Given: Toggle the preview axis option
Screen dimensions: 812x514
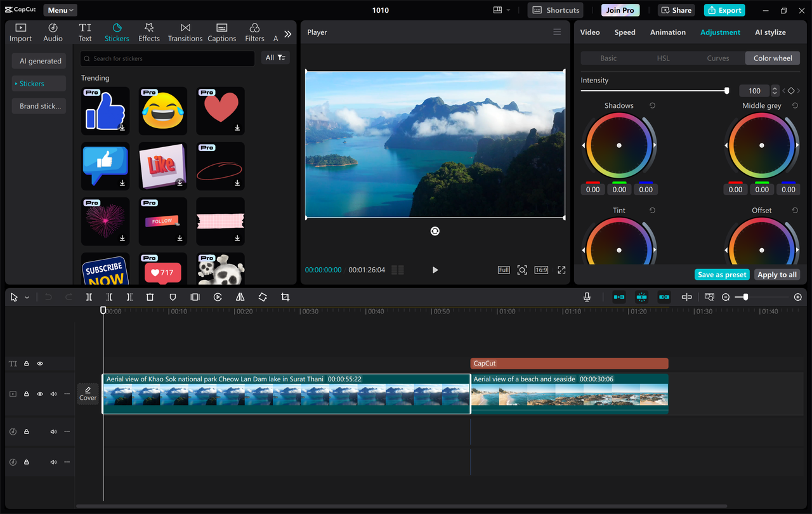Looking at the screenshot, I should pos(686,297).
